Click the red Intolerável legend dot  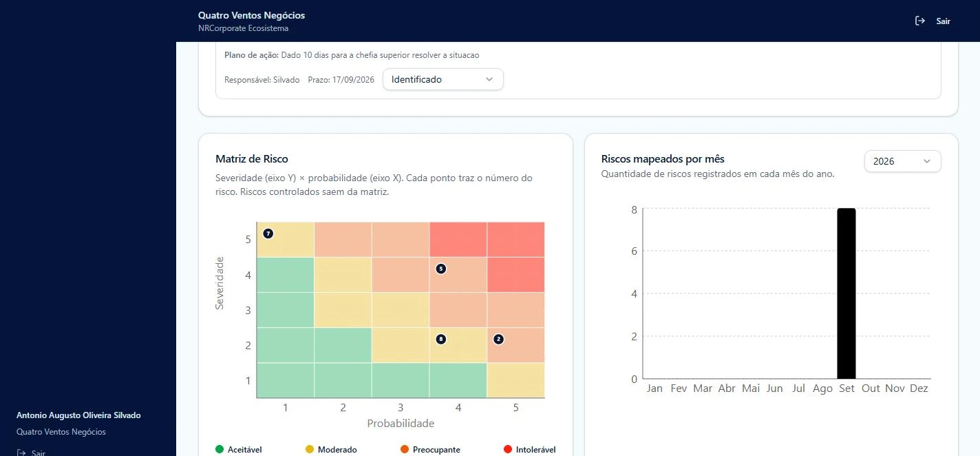click(x=508, y=449)
